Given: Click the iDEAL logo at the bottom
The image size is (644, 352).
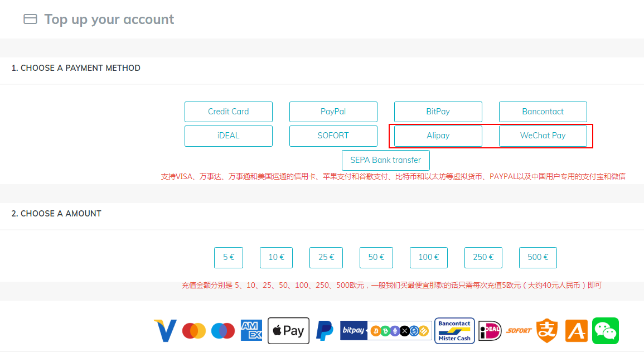Looking at the screenshot, I should [x=490, y=331].
